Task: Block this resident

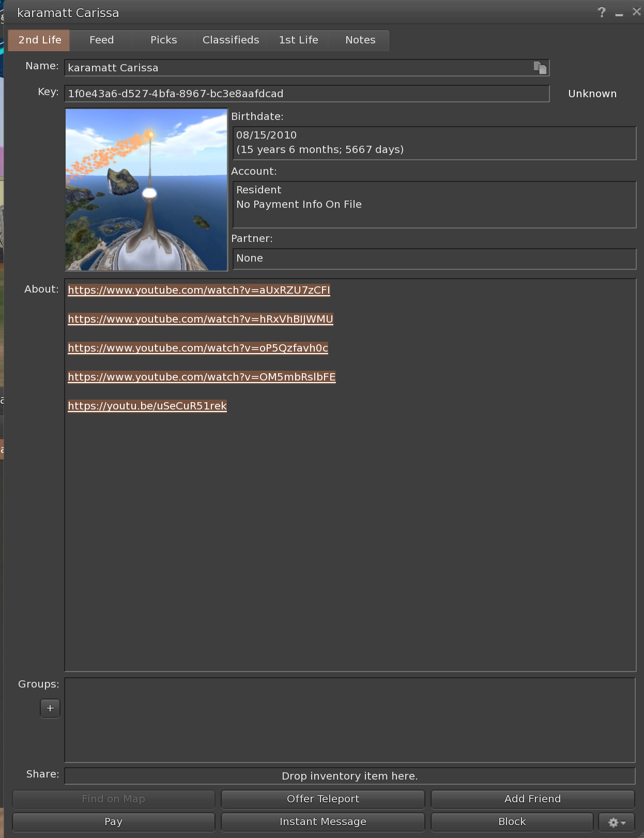Action: coord(512,821)
